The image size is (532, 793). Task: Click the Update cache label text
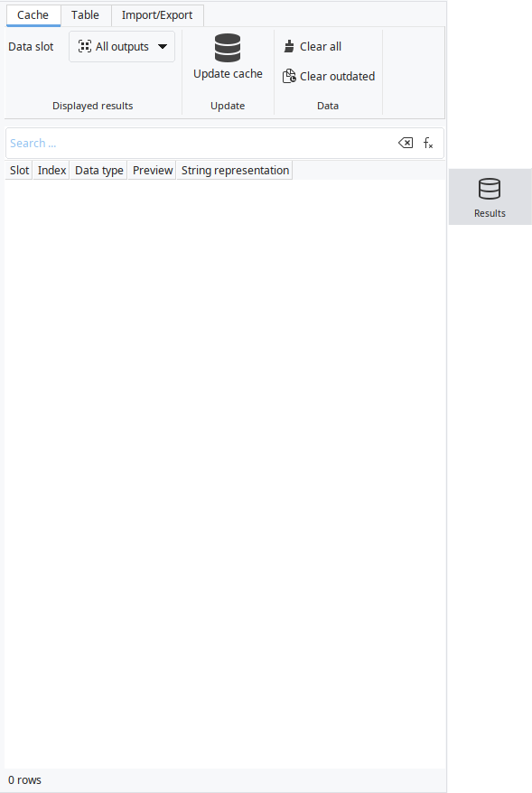coord(229,74)
